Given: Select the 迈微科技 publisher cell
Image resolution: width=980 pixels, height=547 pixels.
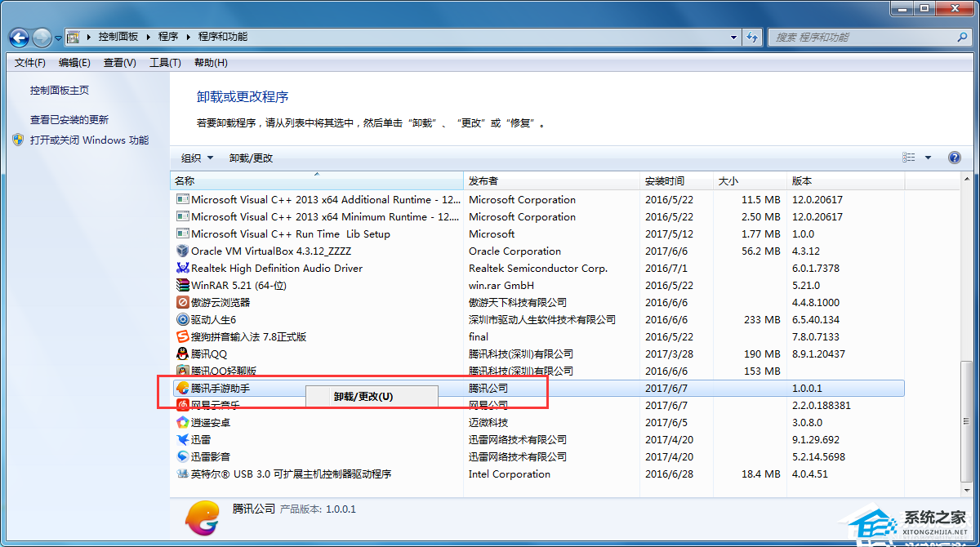Looking at the screenshot, I should click(x=488, y=423).
